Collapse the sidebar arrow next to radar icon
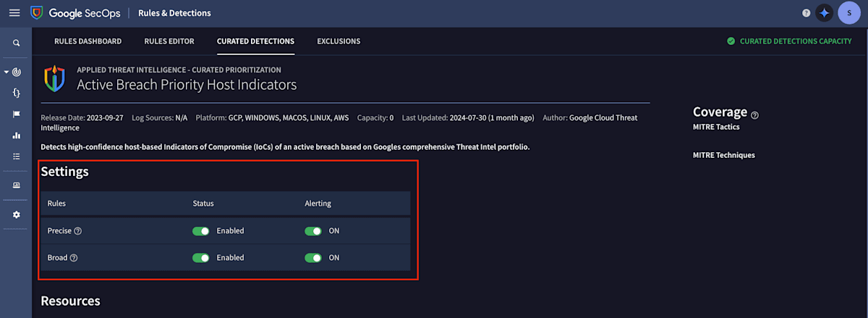 pos(7,72)
